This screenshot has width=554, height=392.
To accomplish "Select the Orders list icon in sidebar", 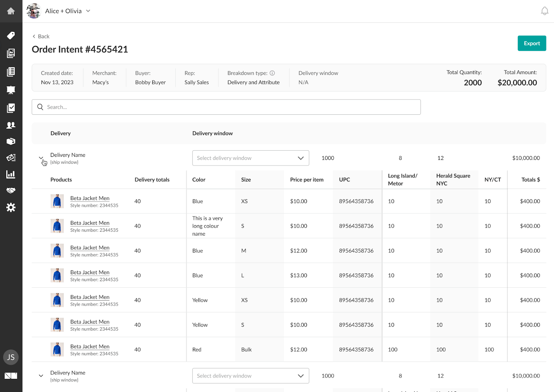I will pos(11,71).
